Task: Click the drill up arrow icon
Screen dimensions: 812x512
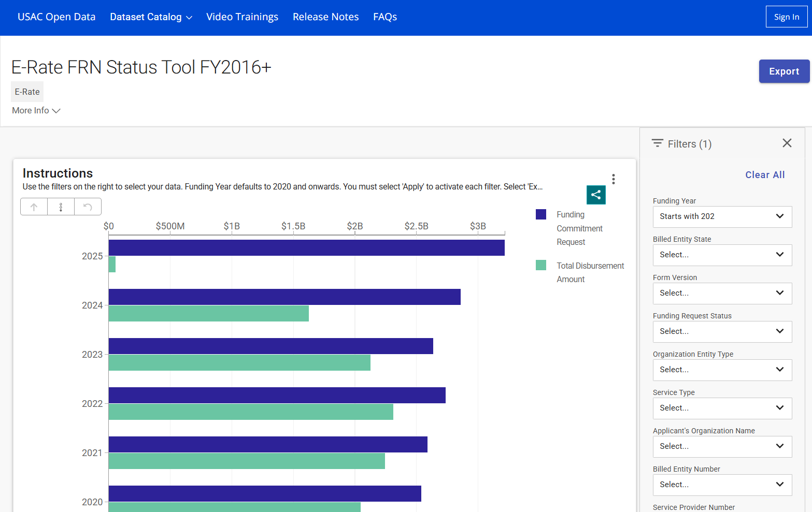Action: (x=34, y=207)
